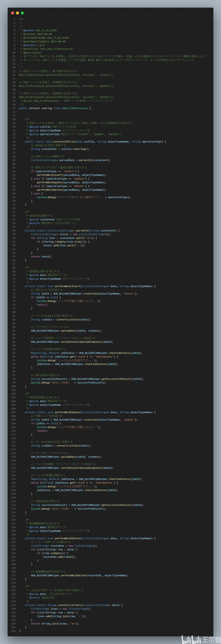The width and height of the screenshot is (221, 644).
Task: Click 'public without sharing class HUA_FileProcessor' declaration
Action: (53, 108)
